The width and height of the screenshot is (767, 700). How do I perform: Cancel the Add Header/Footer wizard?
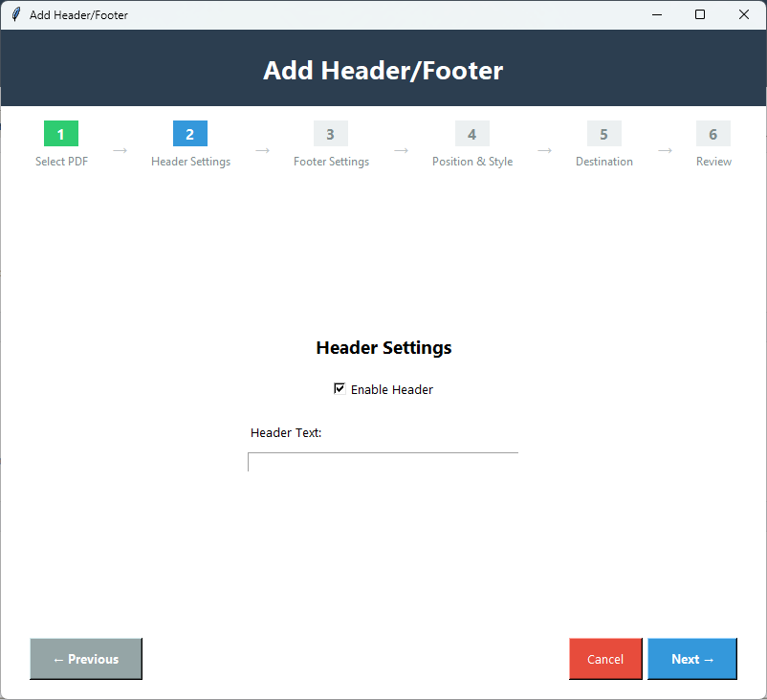pos(604,659)
